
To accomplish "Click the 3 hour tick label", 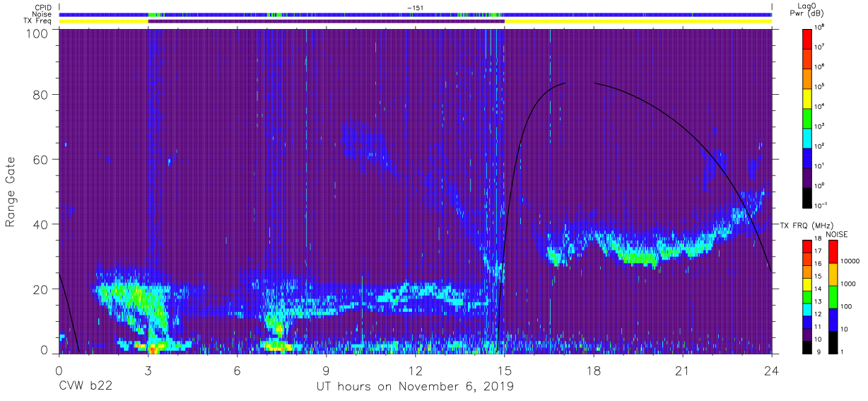I will pyautogui.click(x=148, y=371).
